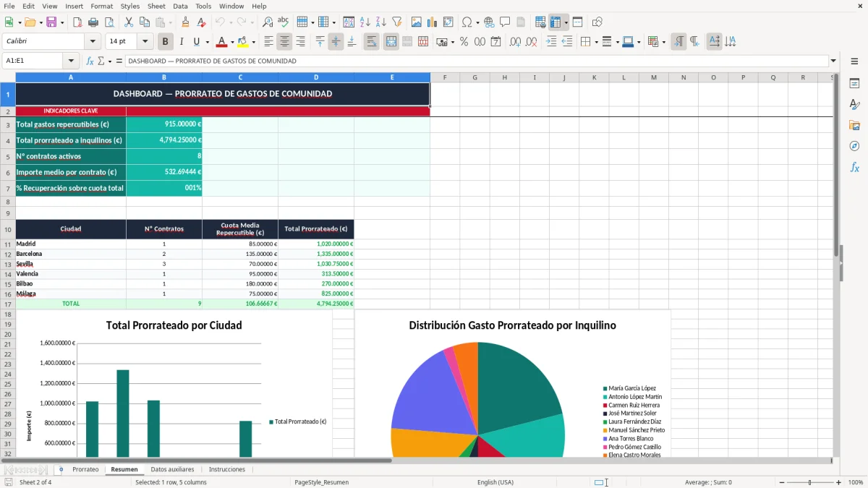This screenshot has height=488, width=868.
Task: Click the Open folder icon
Action: (29, 22)
